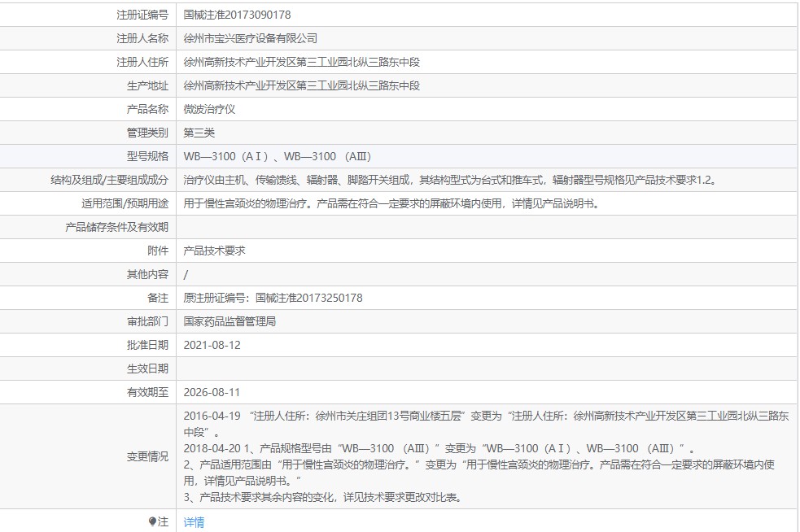
Task: Select attachment value 产品技术要求
Action: tap(214, 251)
